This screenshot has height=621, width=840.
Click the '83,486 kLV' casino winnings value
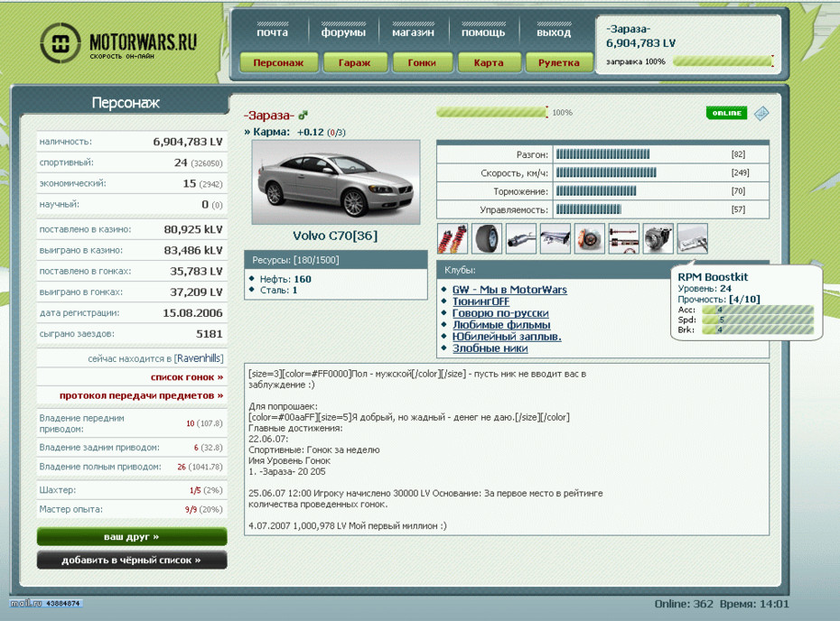(x=193, y=251)
